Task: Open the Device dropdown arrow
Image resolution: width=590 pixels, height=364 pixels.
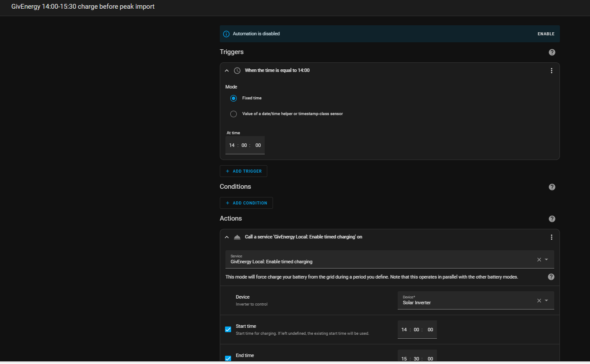Action: point(546,300)
